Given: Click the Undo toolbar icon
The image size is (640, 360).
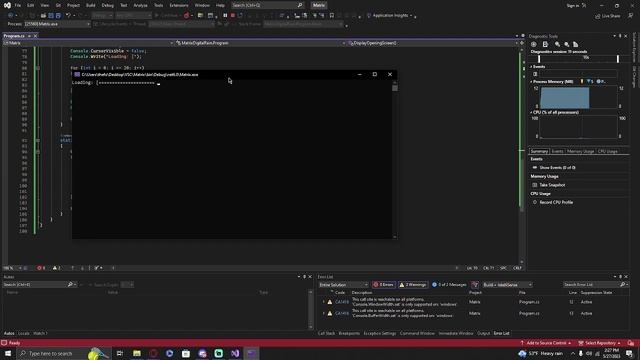Looking at the screenshot, I should (68, 16).
